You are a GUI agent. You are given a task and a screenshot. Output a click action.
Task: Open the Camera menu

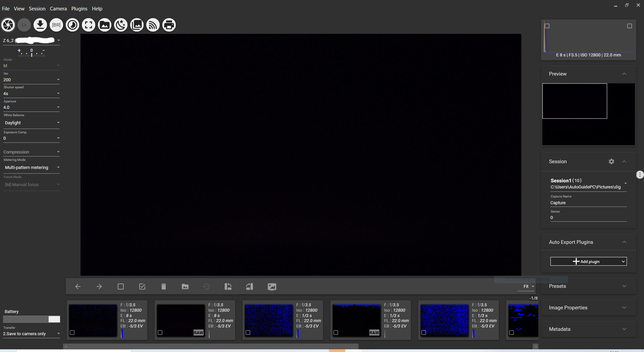(58, 9)
